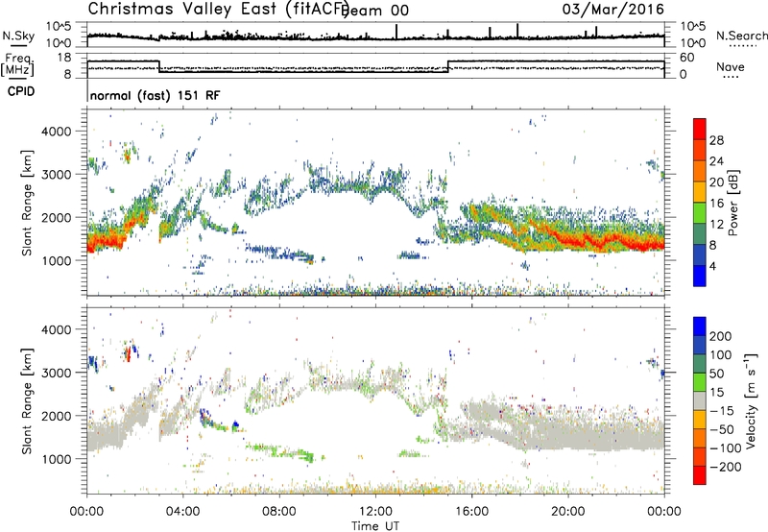Click the 'N.Sky' legend label
Viewport: 768px width, 532px height.
[18, 36]
